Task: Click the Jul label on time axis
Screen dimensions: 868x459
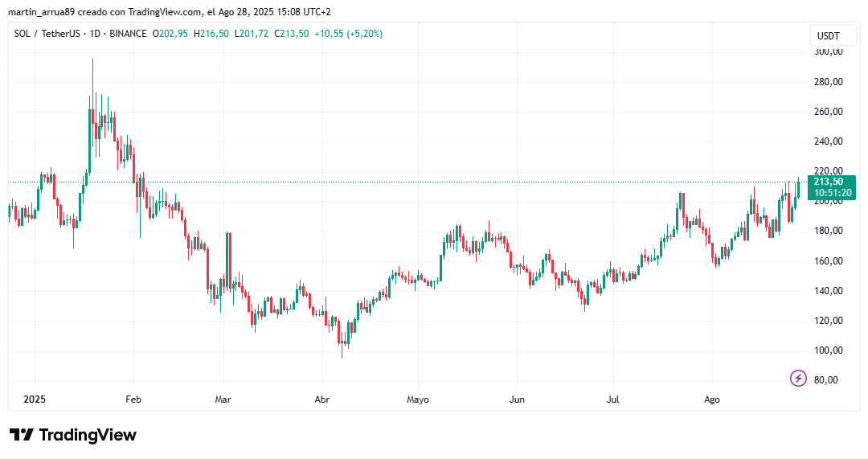Action: [x=612, y=400]
